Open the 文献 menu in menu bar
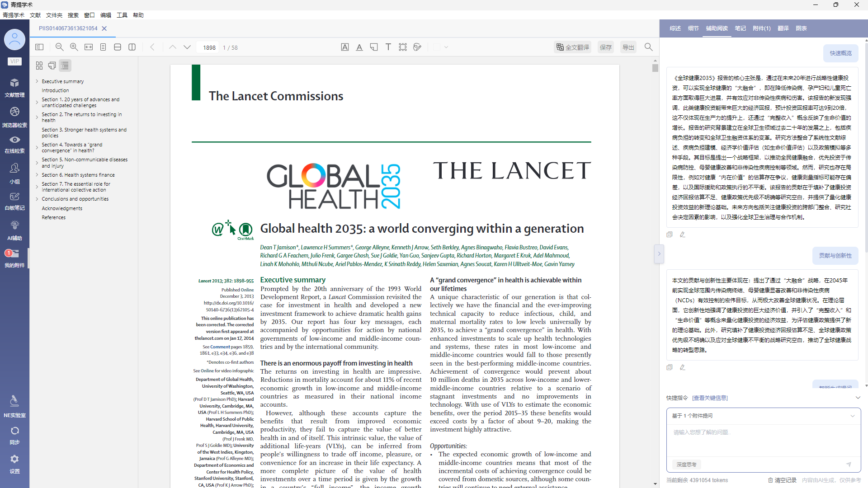This screenshot has width=868, height=488. [35, 15]
